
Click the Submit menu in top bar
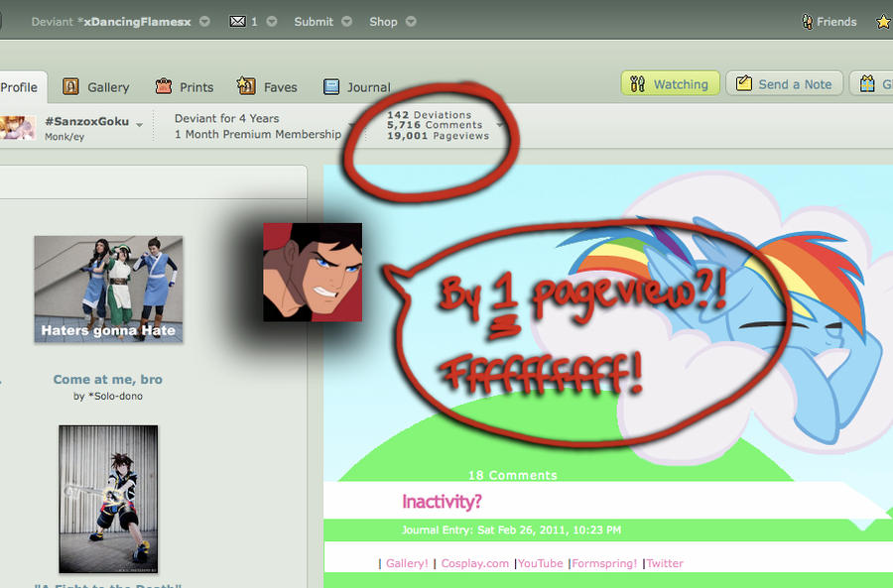point(314,22)
